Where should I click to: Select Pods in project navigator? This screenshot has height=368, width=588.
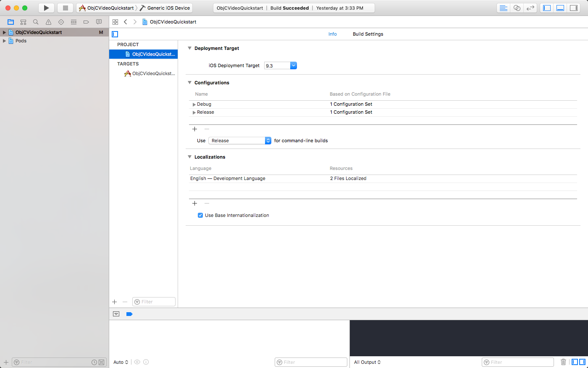tap(21, 41)
